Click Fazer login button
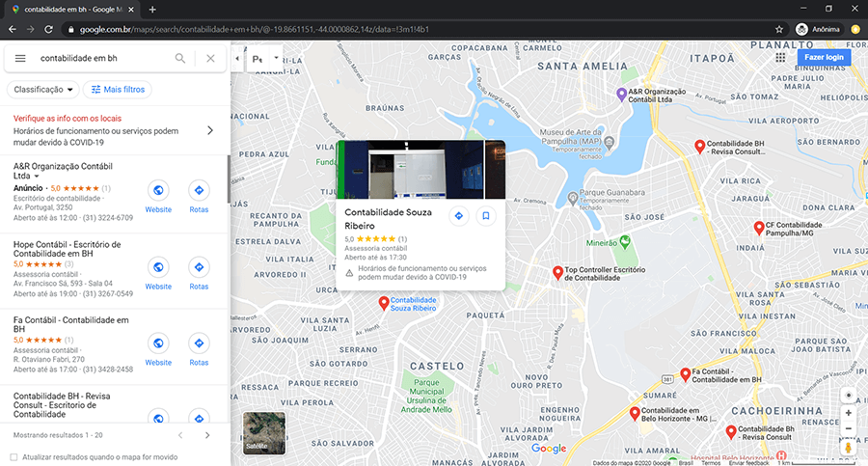The height and width of the screenshot is (466, 868). (x=824, y=57)
